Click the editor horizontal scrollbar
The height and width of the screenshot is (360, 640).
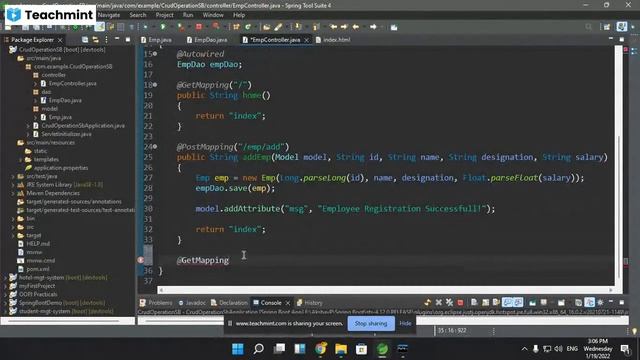click(x=386, y=290)
